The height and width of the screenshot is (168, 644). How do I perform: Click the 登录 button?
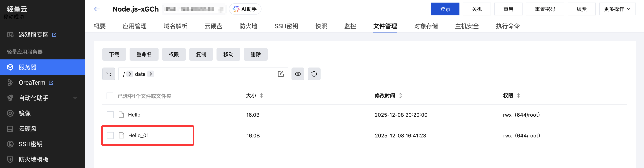coord(445,9)
